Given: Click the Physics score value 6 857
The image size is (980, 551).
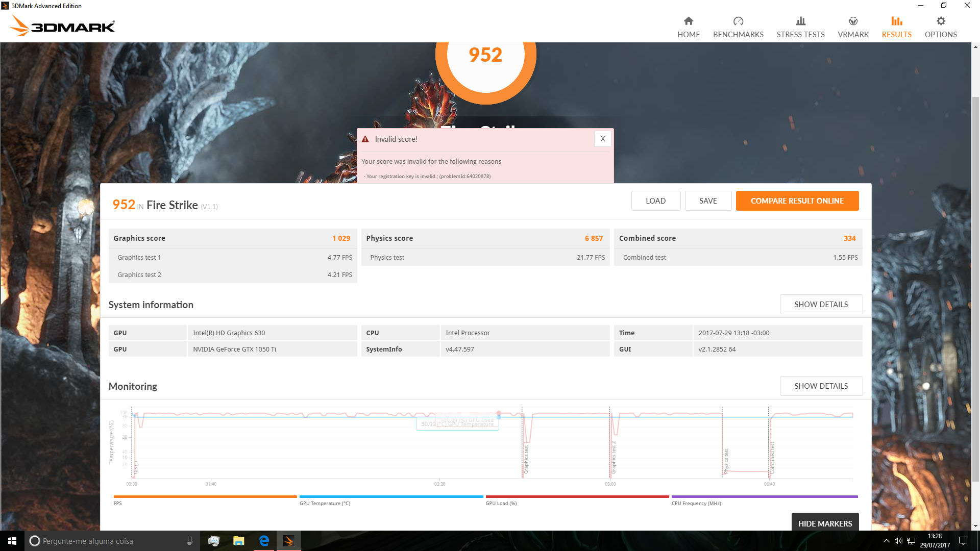Looking at the screenshot, I should click(594, 238).
